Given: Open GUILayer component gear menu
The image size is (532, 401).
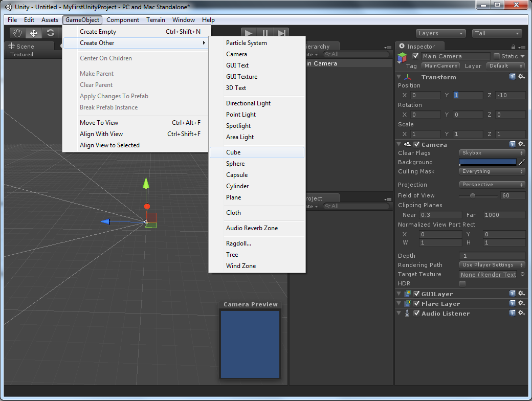Looking at the screenshot, I should tap(521, 294).
